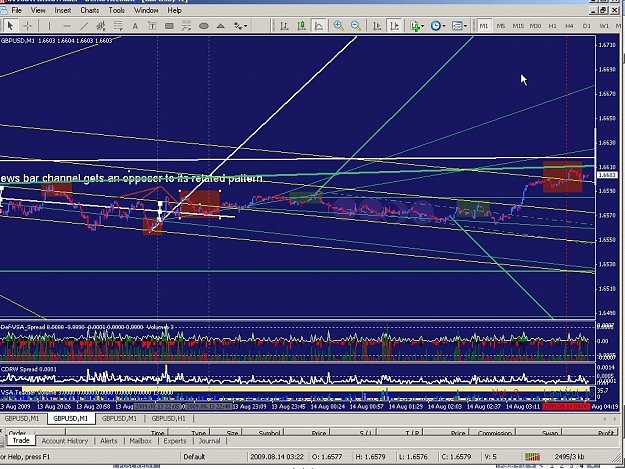
Task: Pick the Rectangle shape tool
Action: (169, 26)
